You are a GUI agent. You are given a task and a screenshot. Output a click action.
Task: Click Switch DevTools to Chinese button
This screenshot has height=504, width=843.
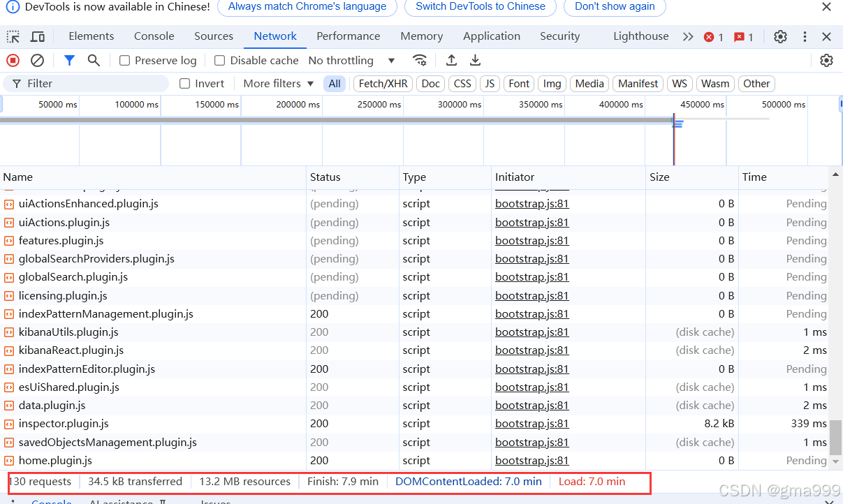pyautogui.click(x=481, y=7)
